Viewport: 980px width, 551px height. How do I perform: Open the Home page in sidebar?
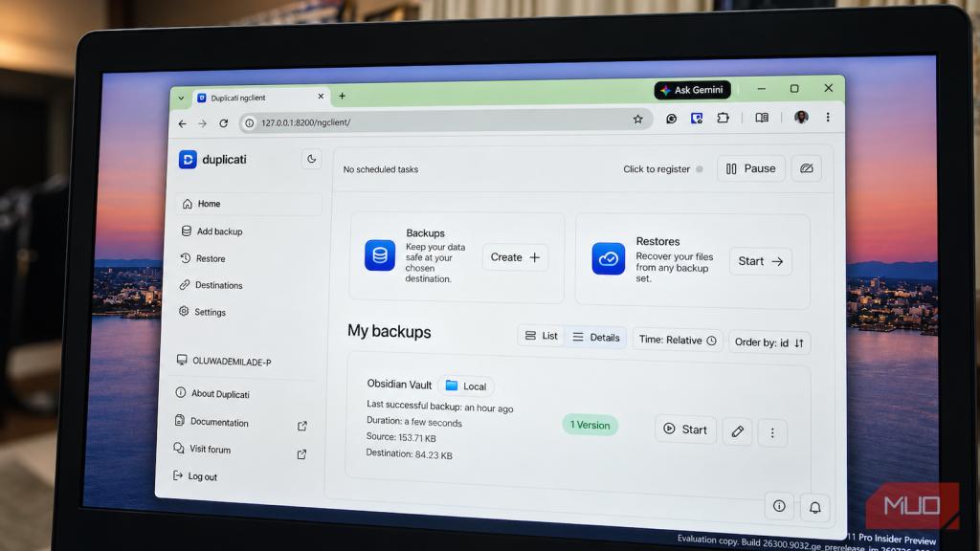(249, 204)
